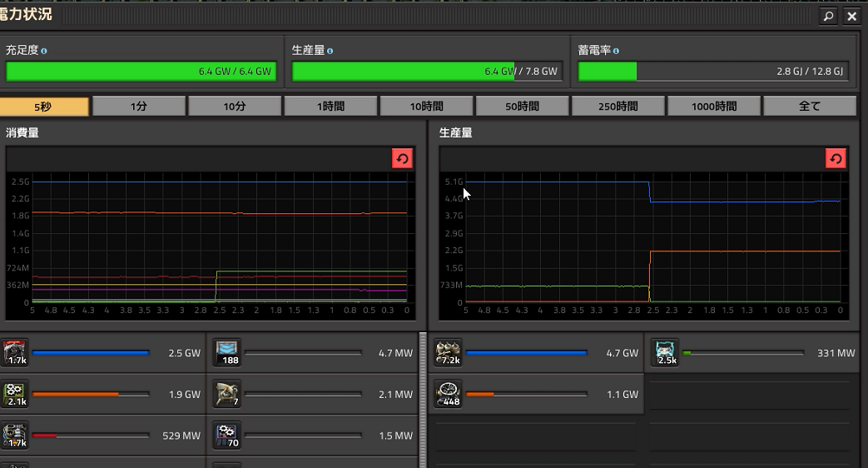Screen dimensions: 868x468
Task: Select the 7.2k generator icon at 4.7 GW
Action: point(449,353)
